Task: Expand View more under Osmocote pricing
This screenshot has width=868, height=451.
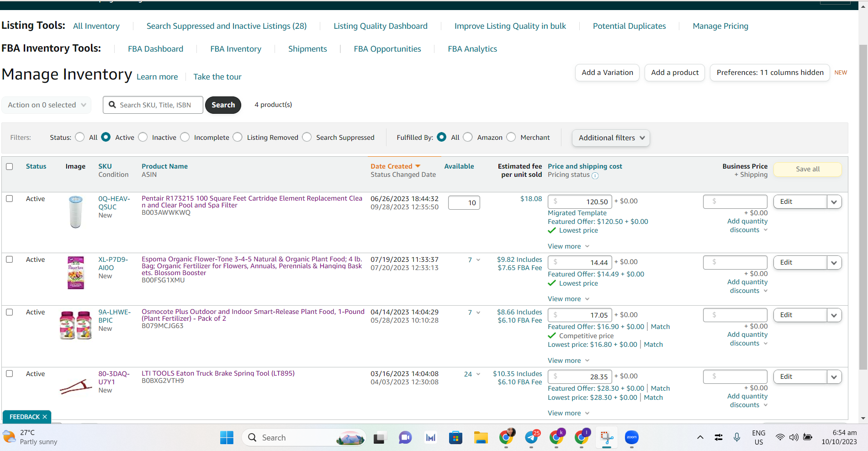Action: (x=569, y=361)
